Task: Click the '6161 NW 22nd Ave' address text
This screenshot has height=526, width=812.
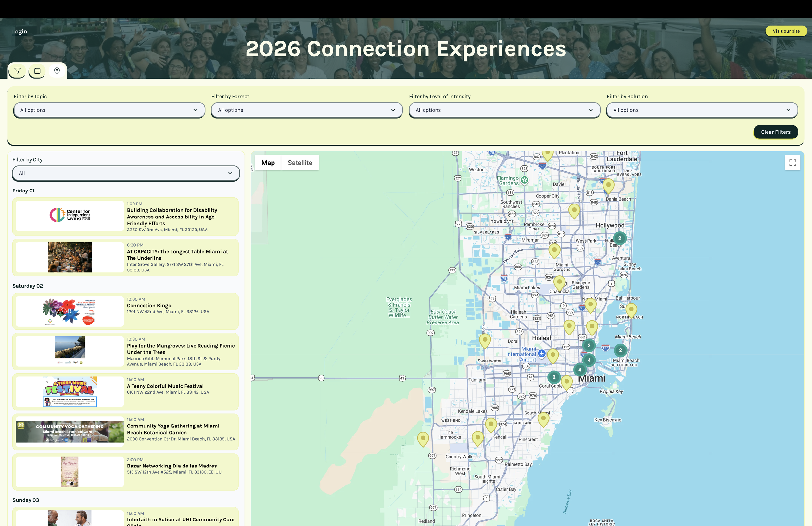Action: (x=168, y=392)
